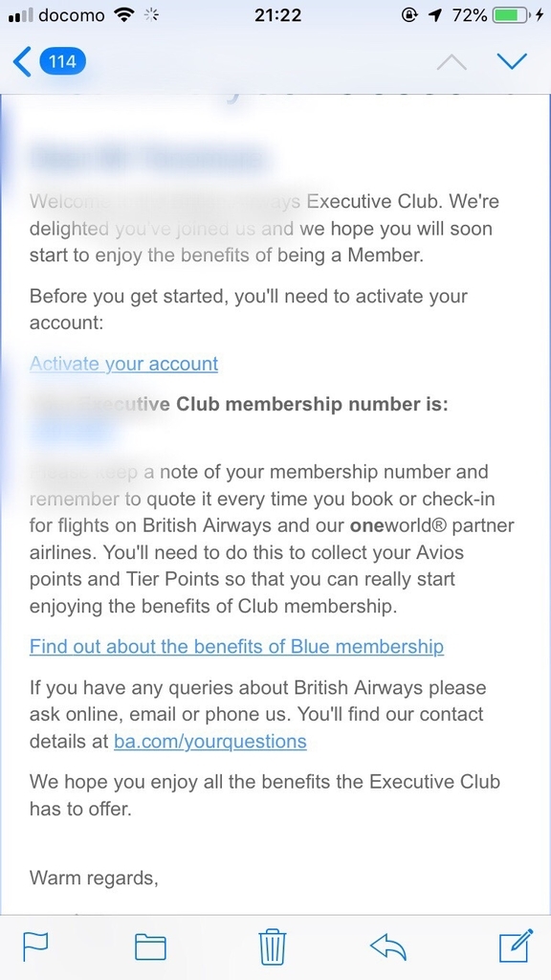Go to the next message with down arrow
This screenshot has height=980, width=551.
(x=512, y=61)
